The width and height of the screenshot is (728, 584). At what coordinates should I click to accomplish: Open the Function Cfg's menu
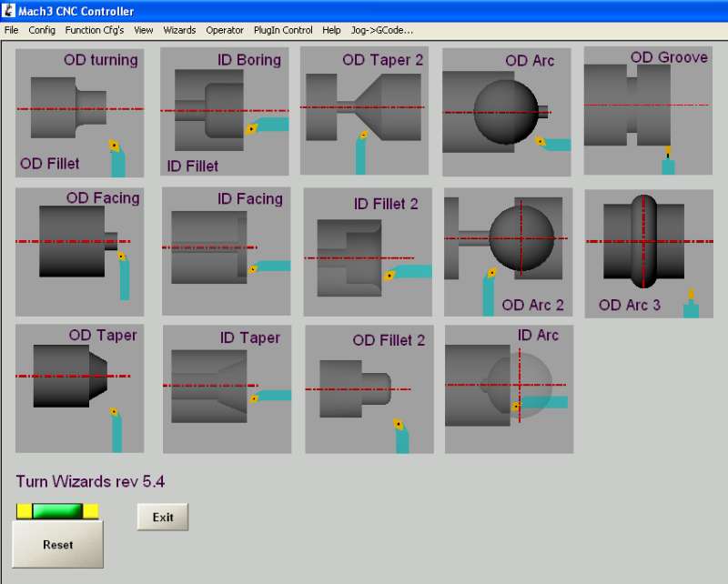click(x=95, y=30)
